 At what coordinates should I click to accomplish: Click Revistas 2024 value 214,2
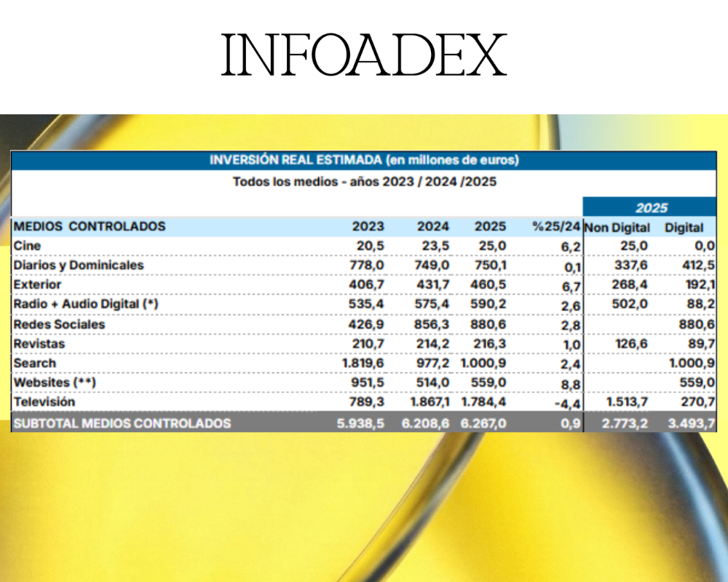point(433,344)
